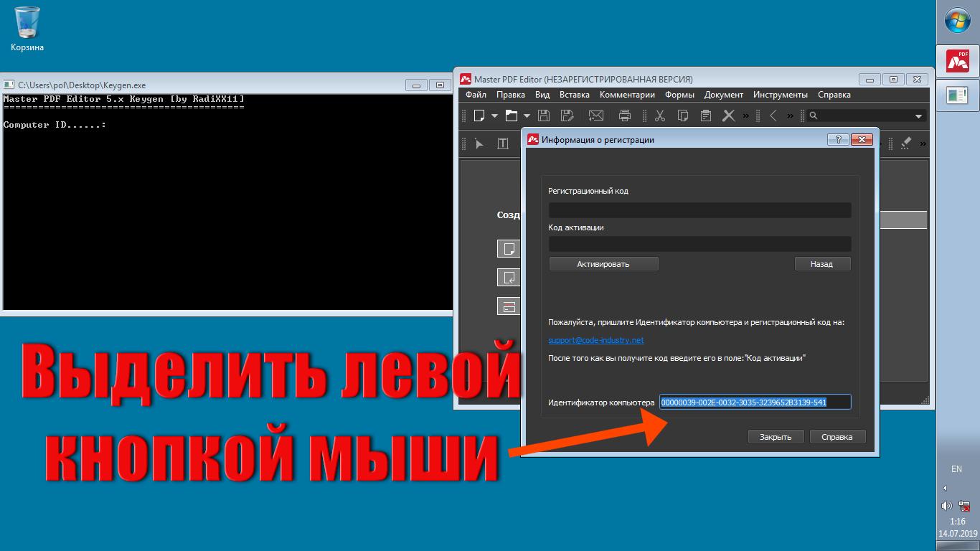Select the arrow pointer tool
Image resolution: width=980 pixels, height=551 pixels.
(x=479, y=143)
